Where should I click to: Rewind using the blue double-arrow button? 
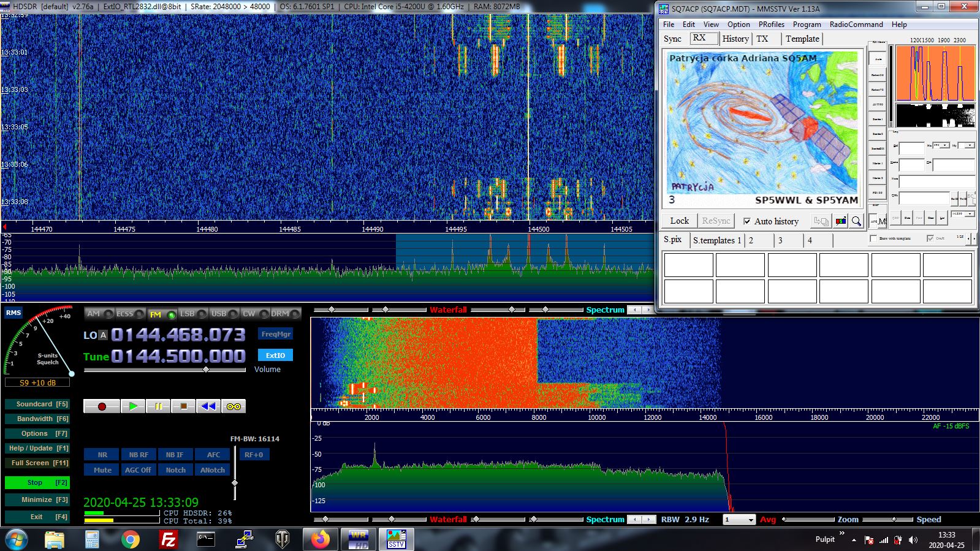(208, 406)
